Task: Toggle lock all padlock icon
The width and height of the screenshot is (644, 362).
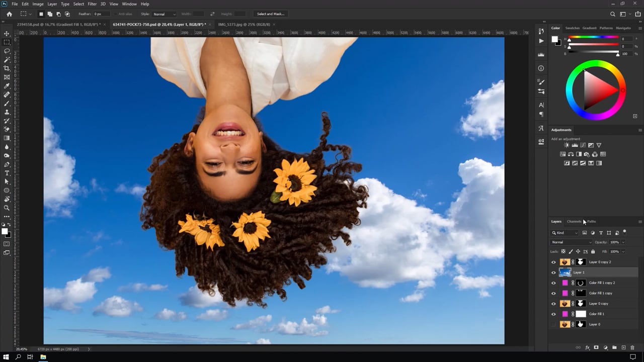Action: [593, 251]
